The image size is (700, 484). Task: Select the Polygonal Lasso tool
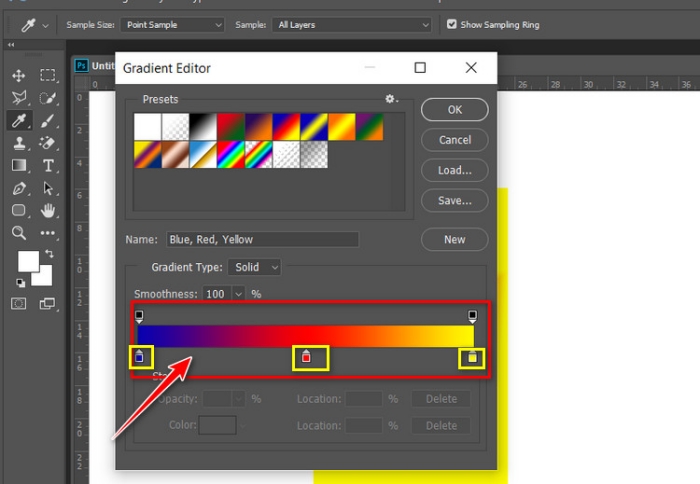tap(19, 98)
